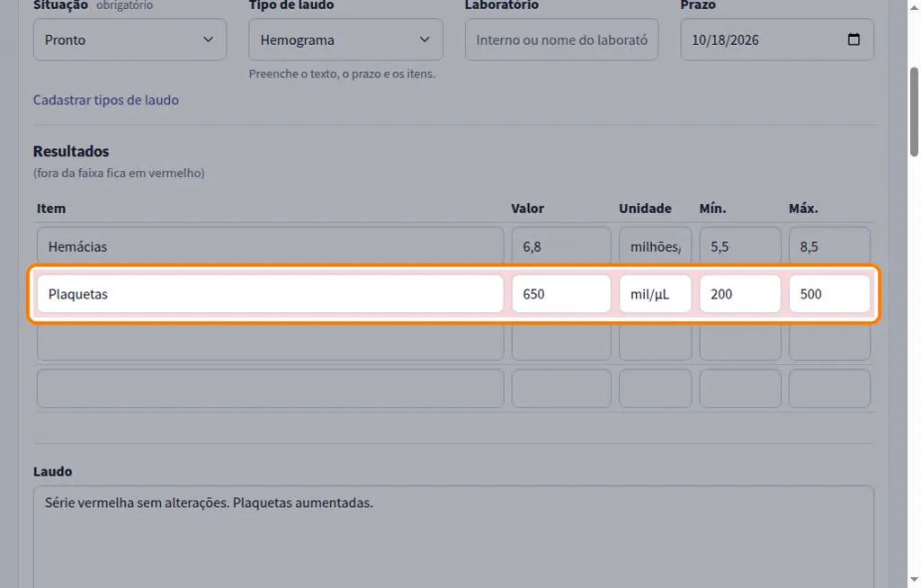Screen dimensions: 921x588
Task: Click the Laudo text area
Action: 453,537
